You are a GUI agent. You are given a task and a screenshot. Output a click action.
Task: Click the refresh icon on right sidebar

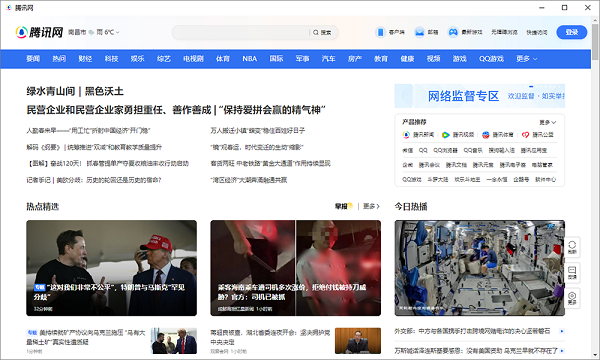(x=572, y=247)
